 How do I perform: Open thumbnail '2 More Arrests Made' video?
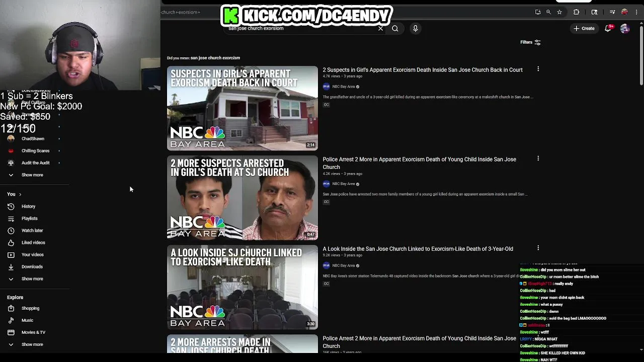click(x=243, y=344)
